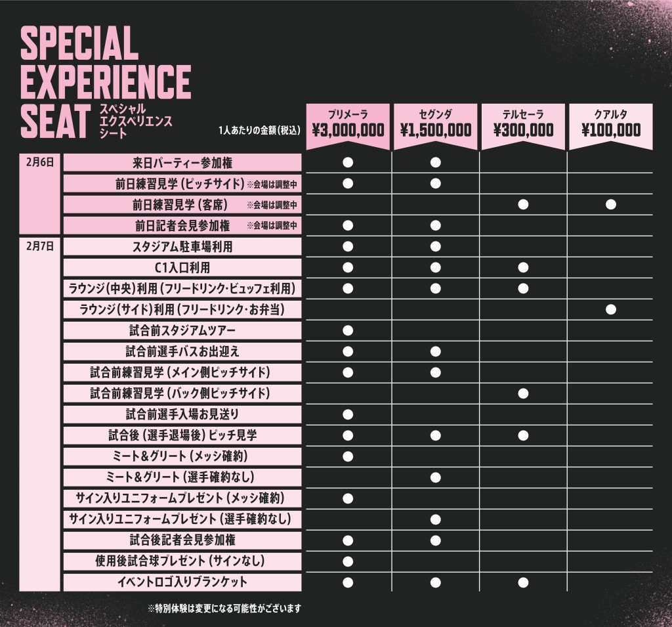Click テルセーラ dot for C1入口利用
672x627 pixels.
tap(523, 267)
